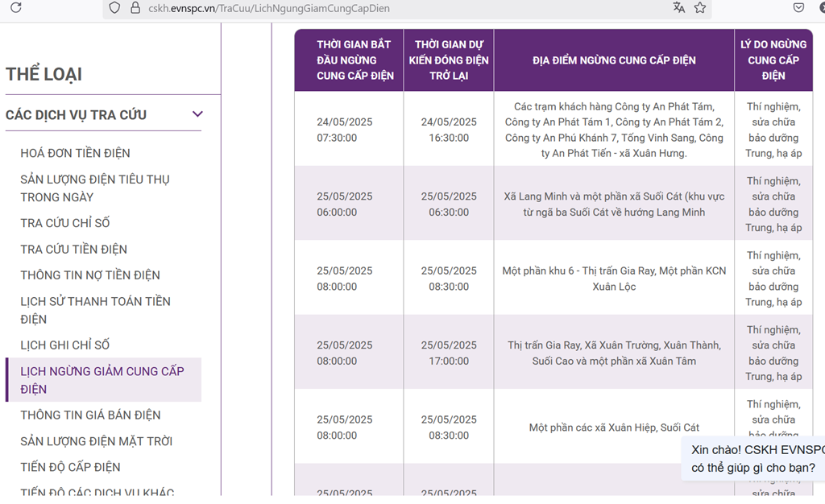825x504 pixels.
Task: Click the THỂ LOẠI sidebar title
Action: tap(44, 74)
